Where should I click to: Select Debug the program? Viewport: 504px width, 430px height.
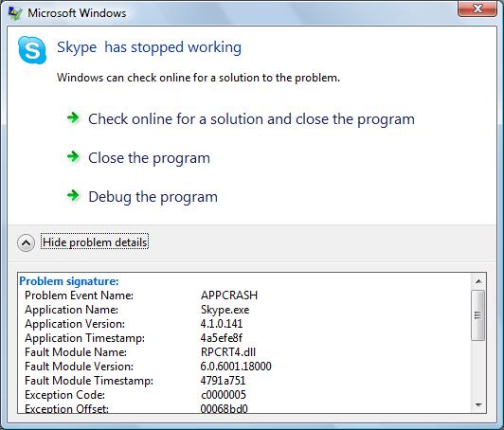pos(153,197)
